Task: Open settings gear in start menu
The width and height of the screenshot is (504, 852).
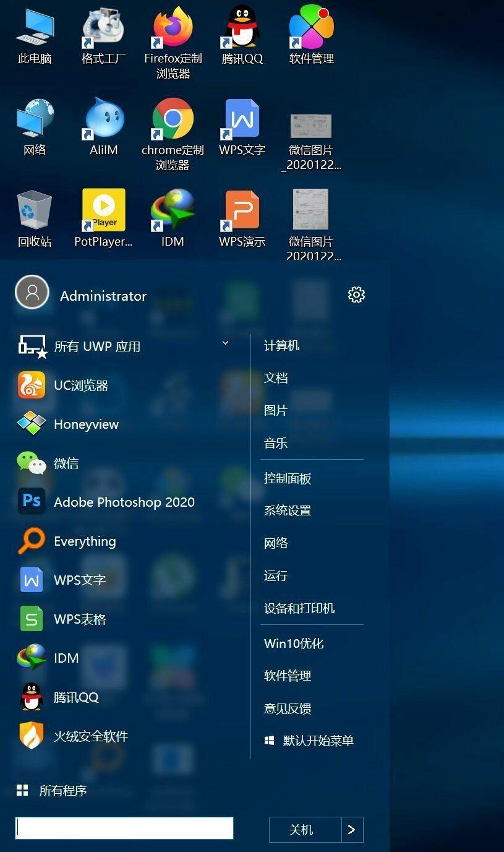Action: 356,295
